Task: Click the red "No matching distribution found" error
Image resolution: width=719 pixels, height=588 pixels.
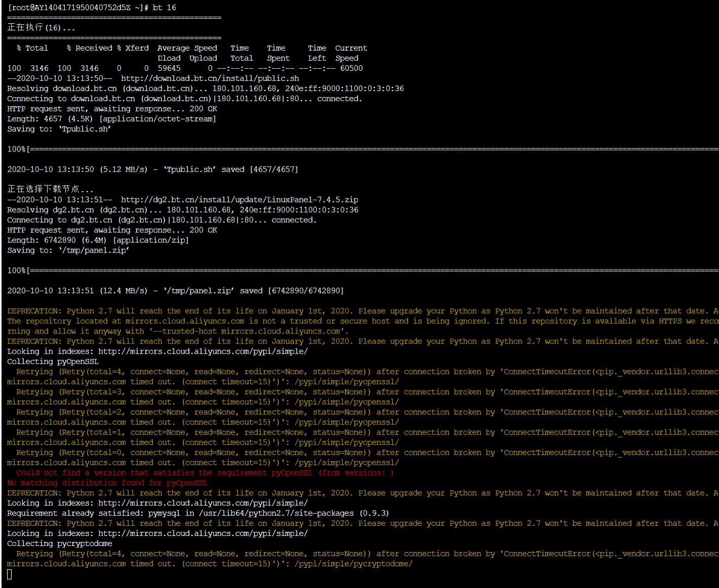Action: coord(107,483)
